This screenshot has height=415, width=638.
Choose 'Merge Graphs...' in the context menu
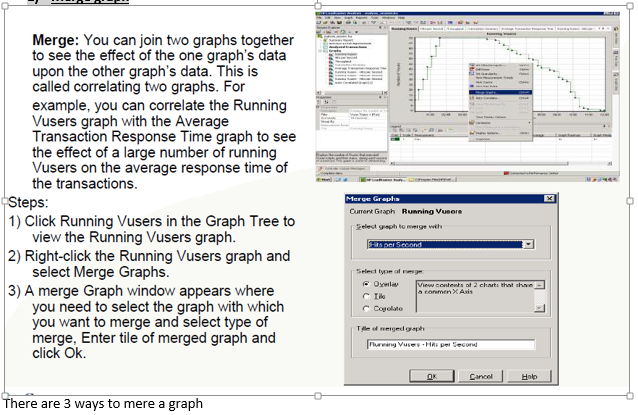tap(500, 92)
